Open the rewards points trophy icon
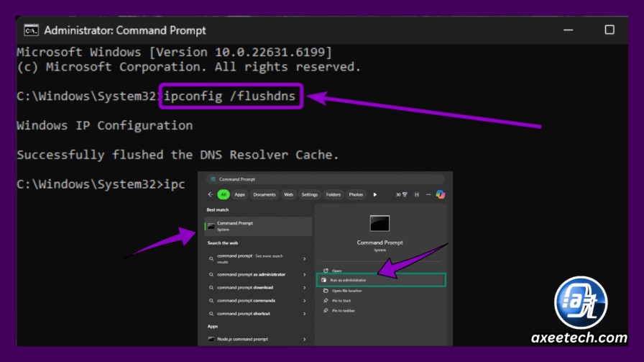Image resolution: width=644 pixels, height=362 pixels. tap(402, 194)
